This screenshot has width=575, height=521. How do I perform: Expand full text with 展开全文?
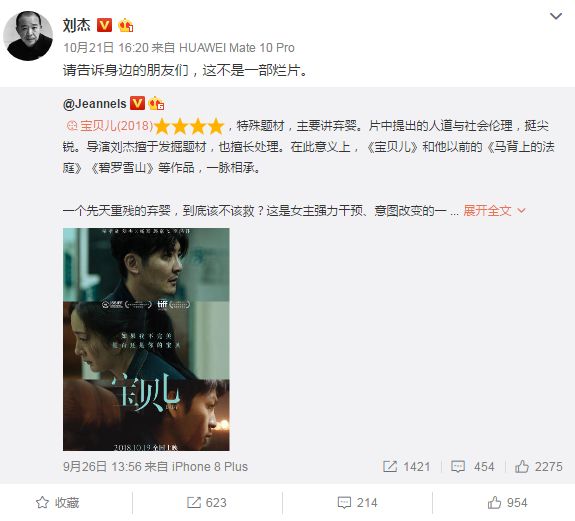(x=494, y=210)
